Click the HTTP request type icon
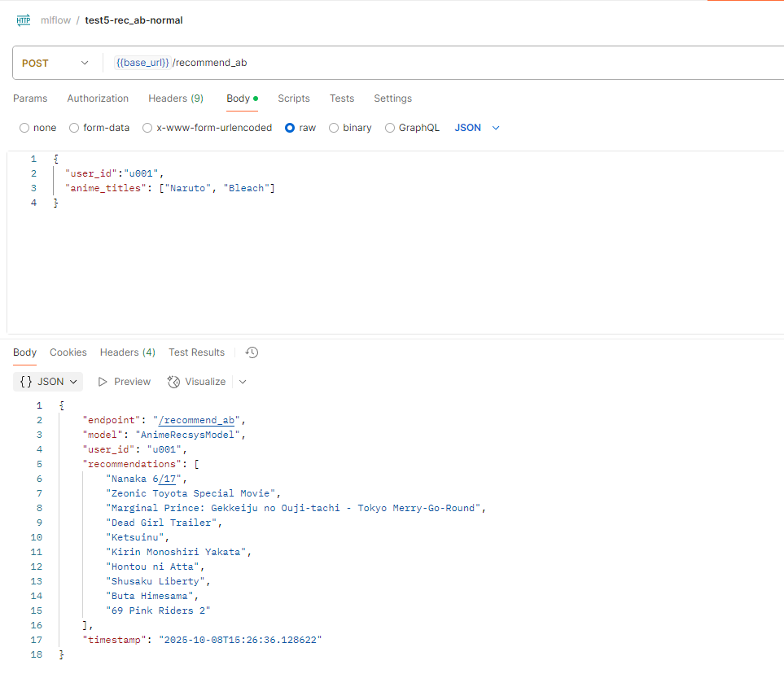Screen dimensions: 784x687 (x=24, y=20)
